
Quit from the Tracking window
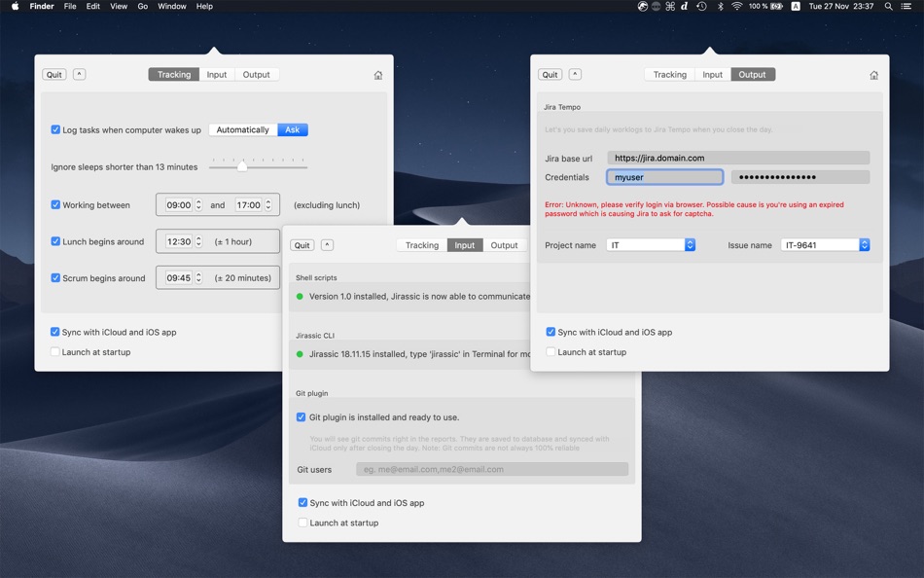[x=54, y=75]
